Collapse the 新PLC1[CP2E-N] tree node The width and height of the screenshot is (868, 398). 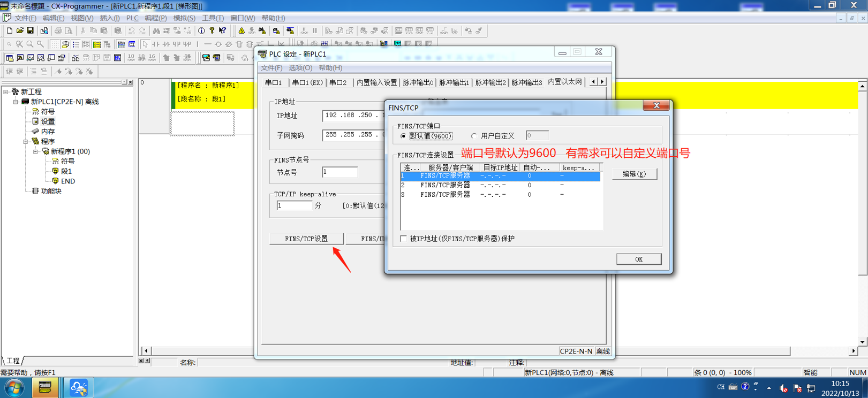pos(16,102)
